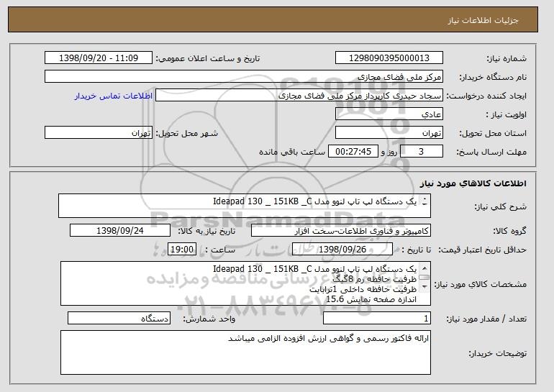
Task: Click the label حداقل تاریخ اعتبار قیمت
Action: [482, 250]
